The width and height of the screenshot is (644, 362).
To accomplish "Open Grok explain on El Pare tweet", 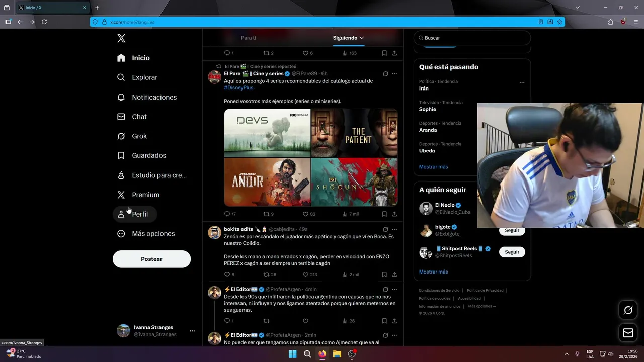I will 385,74.
